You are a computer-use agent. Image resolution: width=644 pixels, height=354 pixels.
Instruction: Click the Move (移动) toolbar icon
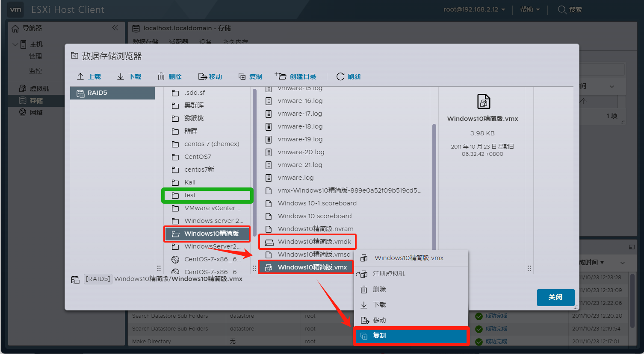tap(202, 76)
